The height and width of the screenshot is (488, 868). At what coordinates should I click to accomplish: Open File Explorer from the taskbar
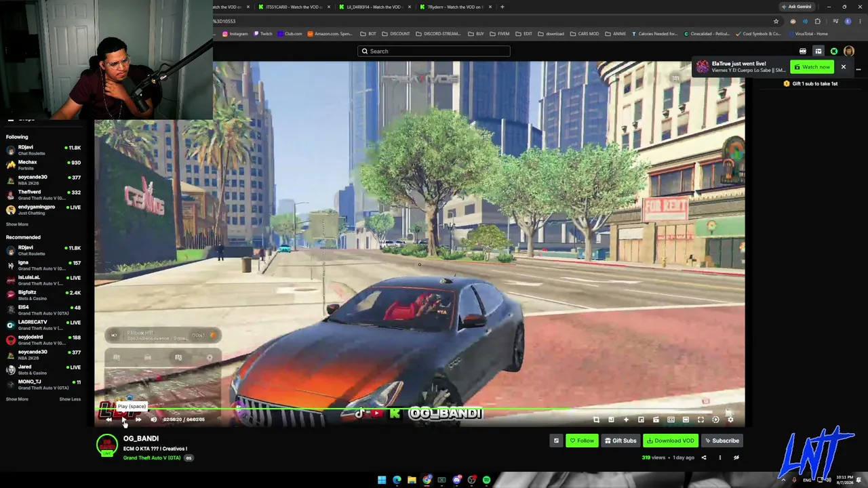point(412,481)
